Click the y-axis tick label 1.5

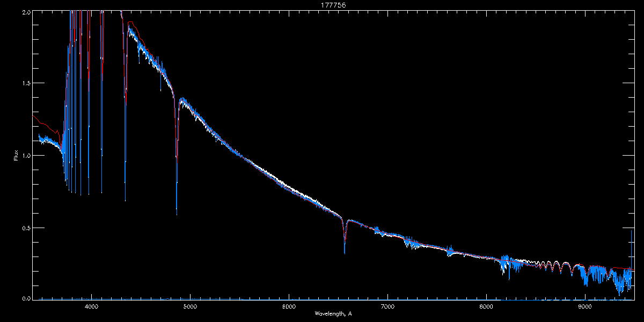26,83
